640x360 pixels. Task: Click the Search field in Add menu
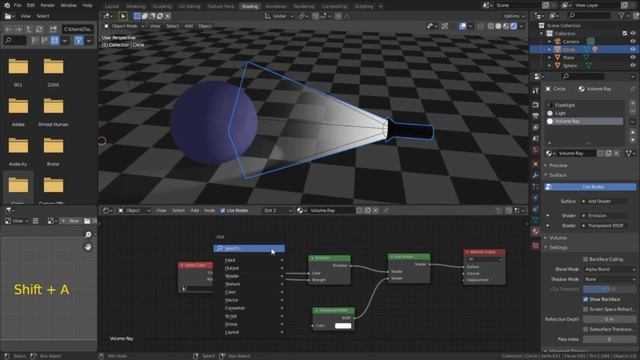click(x=249, y=248)
